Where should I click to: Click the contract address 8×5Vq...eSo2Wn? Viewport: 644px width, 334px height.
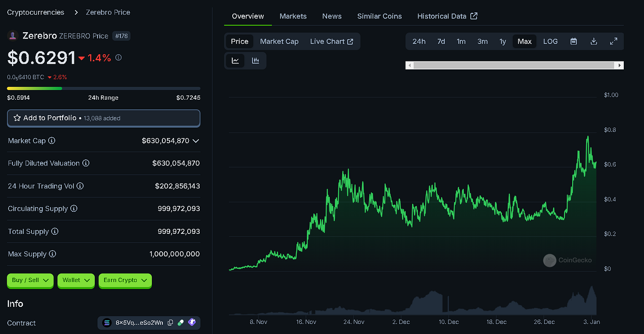coord(139,323)
